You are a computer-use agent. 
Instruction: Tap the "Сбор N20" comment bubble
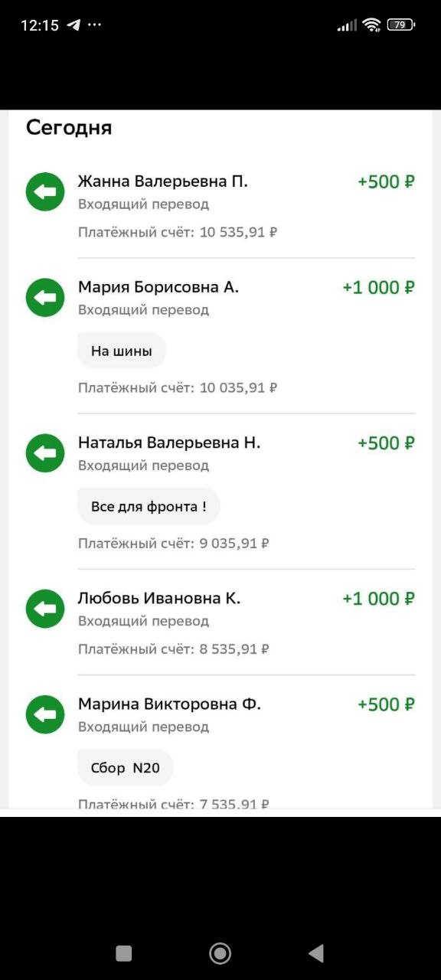pyautogui.click(x=126, y=767)
